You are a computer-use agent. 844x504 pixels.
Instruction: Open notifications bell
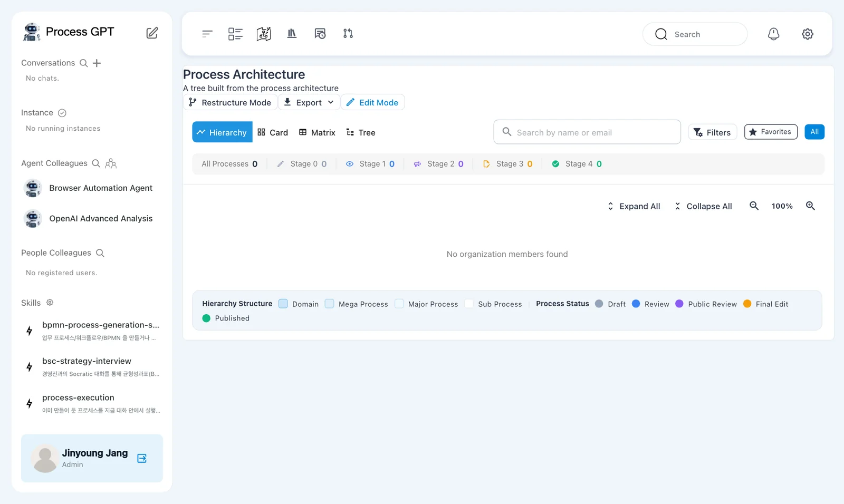tap(773, 34)
